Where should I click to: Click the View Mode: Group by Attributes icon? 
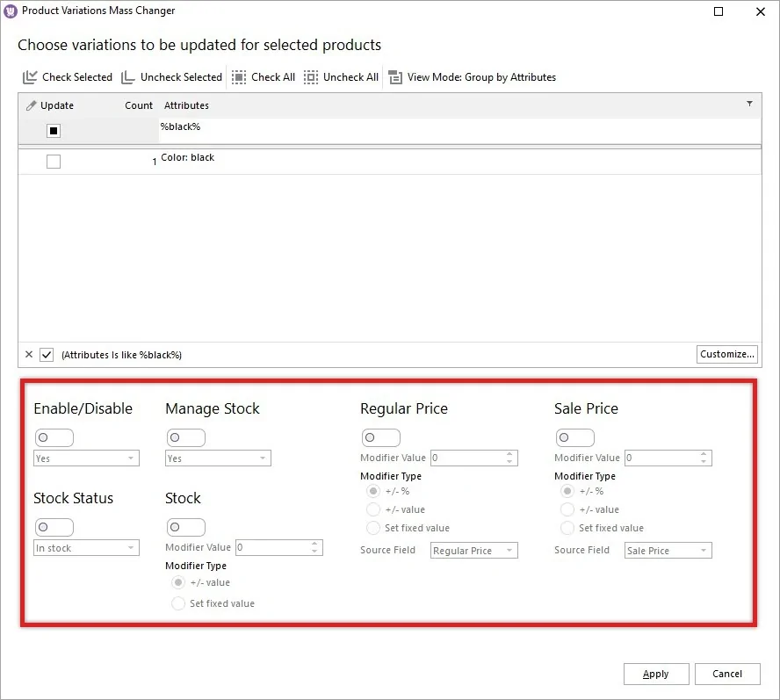click(x=395, y=77)
